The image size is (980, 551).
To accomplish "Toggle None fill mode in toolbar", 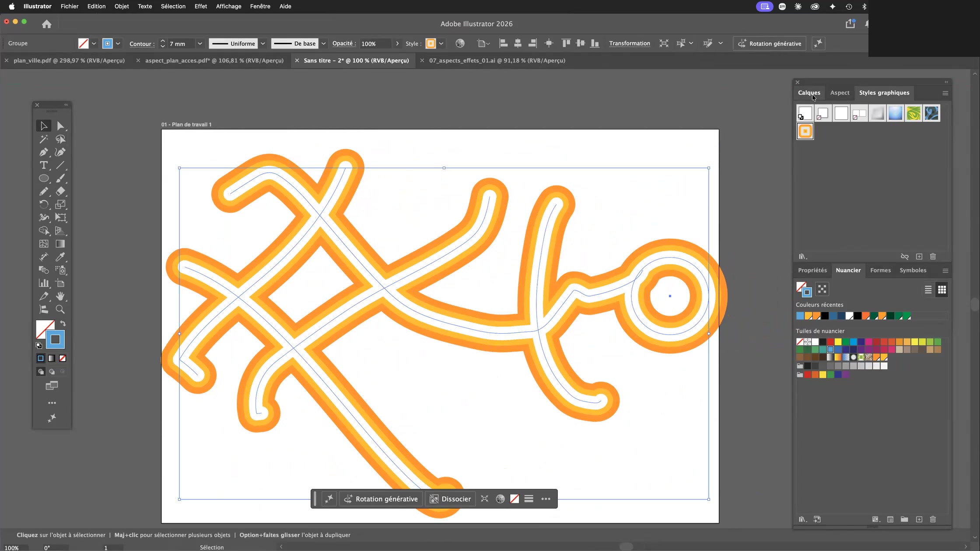I will tap(63, 358).
